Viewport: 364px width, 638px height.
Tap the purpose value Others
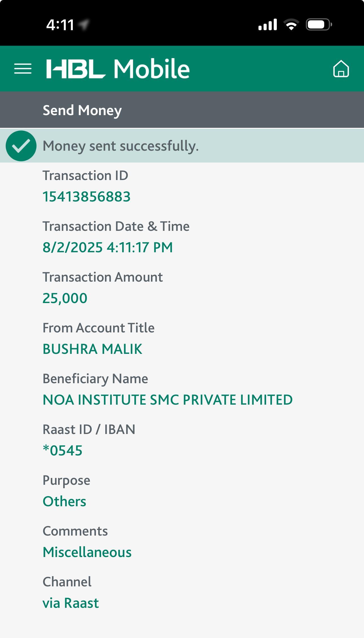click(64, 501)
